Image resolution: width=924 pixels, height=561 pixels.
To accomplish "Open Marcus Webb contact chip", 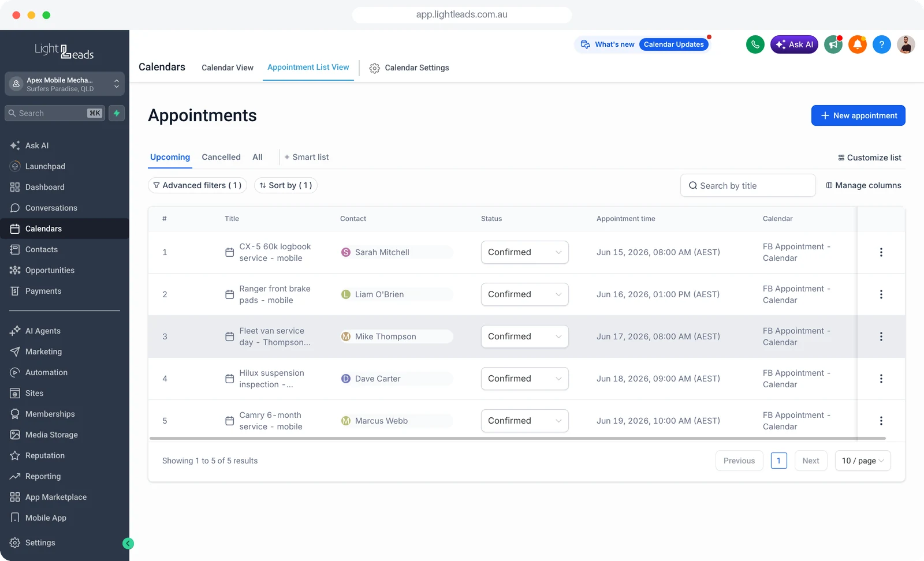I will pos(396,421).
